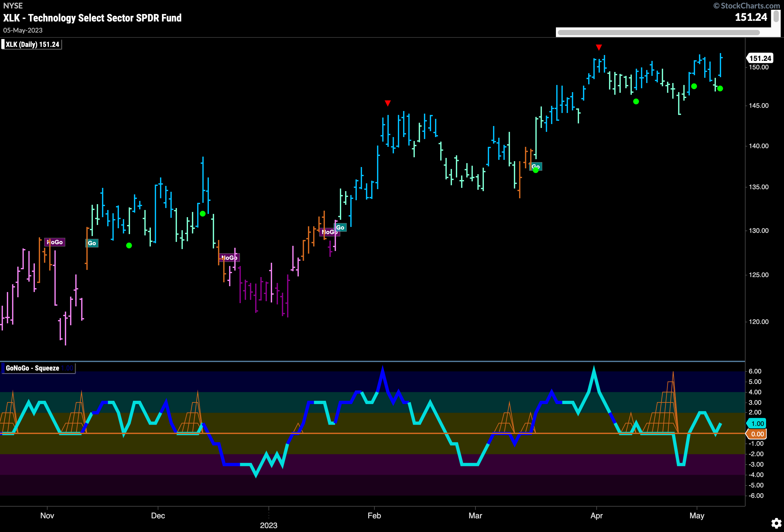Select the NoGo label in mid December
Viewport: 784px width, 532px height.
(229, 258)
